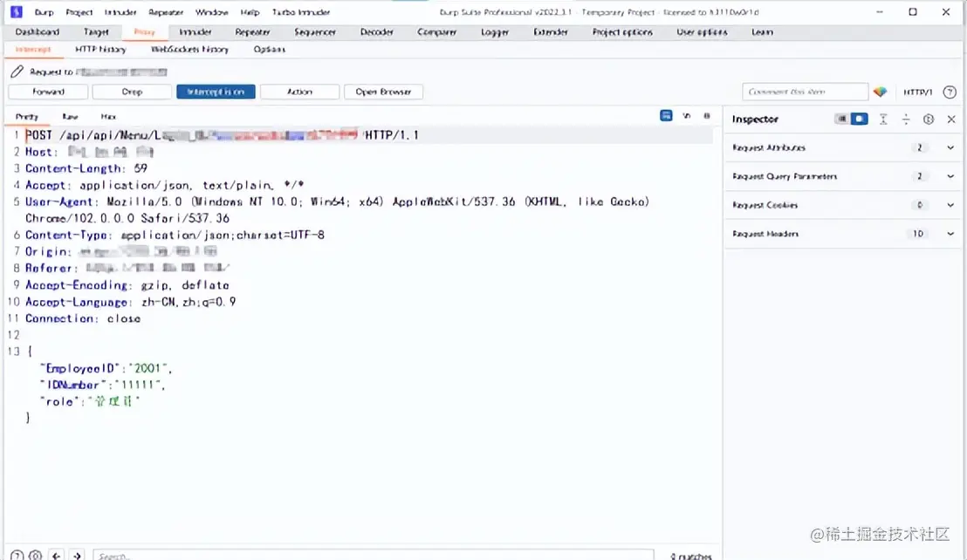967x560 pixels.
Task: Open the Intruder tool tab
Action: click(x=195, y=32)
